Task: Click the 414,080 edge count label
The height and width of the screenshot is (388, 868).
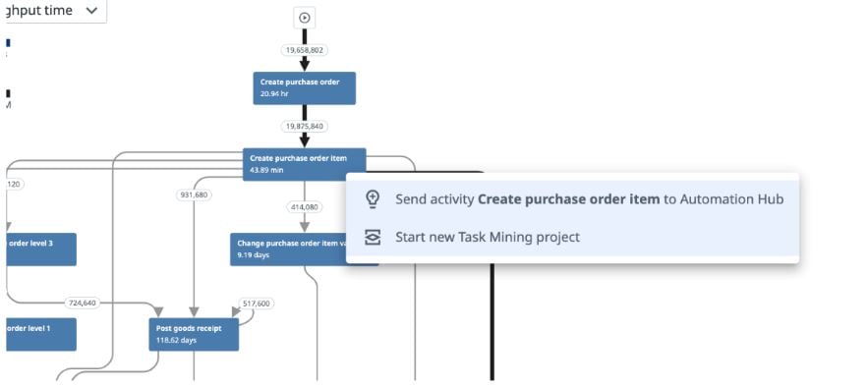Action: 304,207
